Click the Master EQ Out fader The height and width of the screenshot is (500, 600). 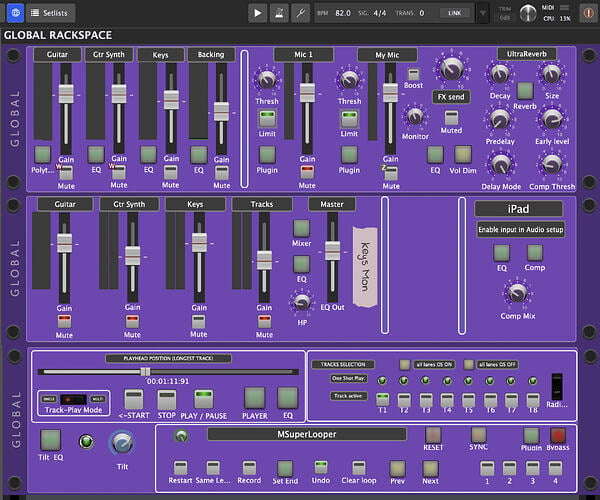coord(332,251)
